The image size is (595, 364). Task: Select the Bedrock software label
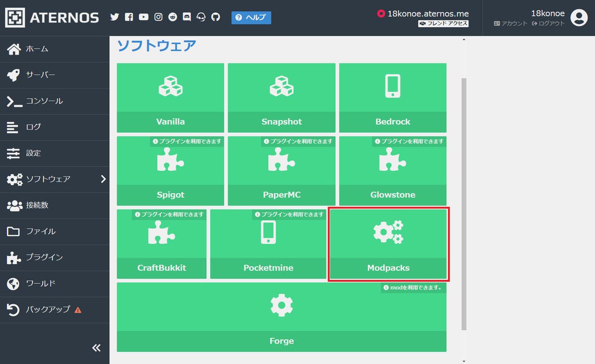tap(393, 122)
